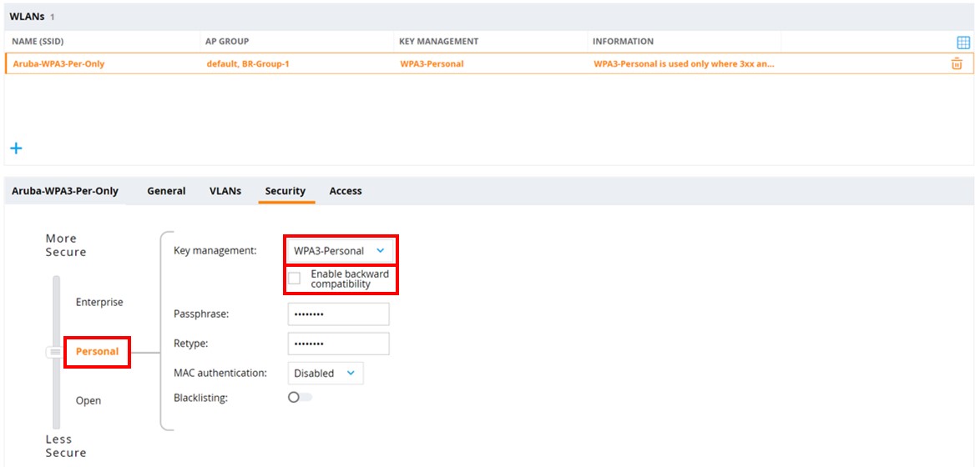Screen dimensions: 980x467
Task: Delete the Aruba-WPA3-Per-Only WLAN via trash icon
Action: point(957,63)
